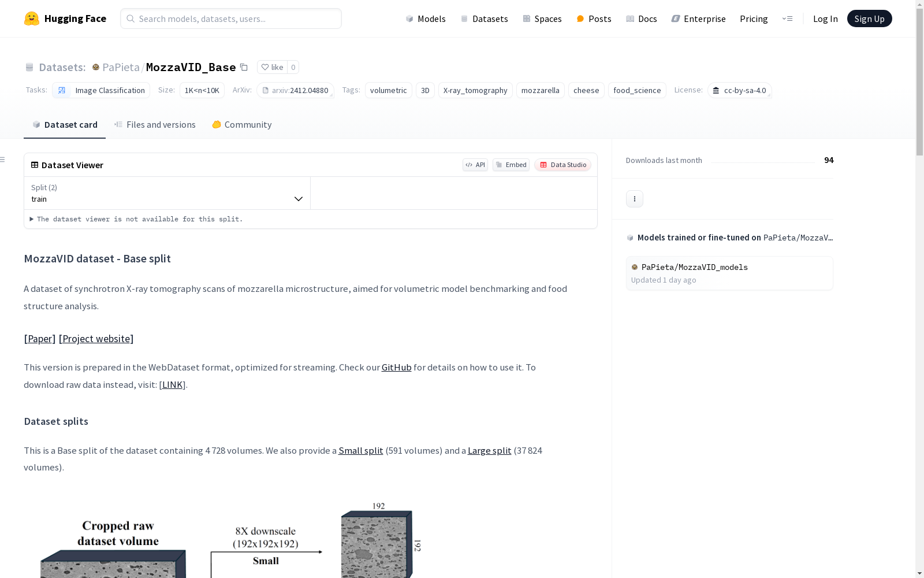Open Posts in the top navigation
Image resolution: width=924 pixels, height=578 pixels.
pyautogui.click(x=594, y=18)
